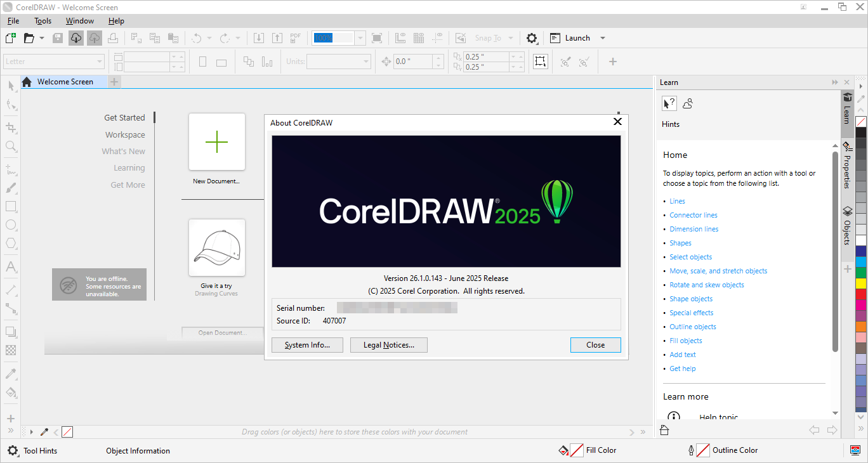Select the Rectangle tool
This screenshot has height=463, width=868.
click(11, 206)
